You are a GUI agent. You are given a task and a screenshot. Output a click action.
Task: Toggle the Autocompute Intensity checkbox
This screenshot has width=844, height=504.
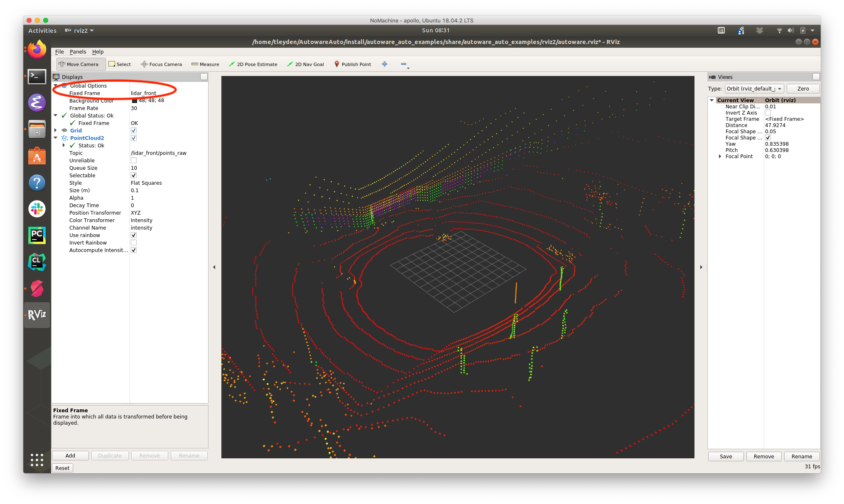[134, 250]
